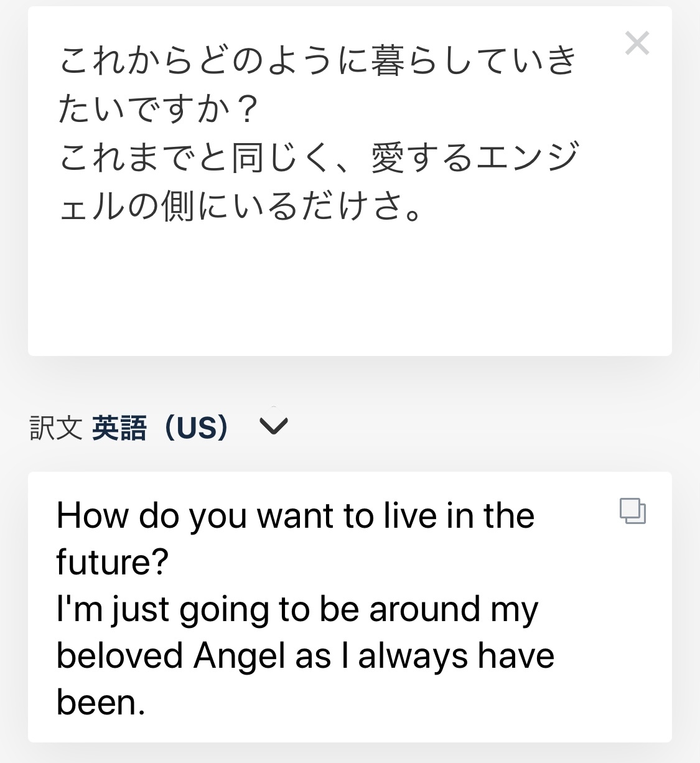The width and height of the screenshot is (700, 763).
Task: Click the source line たいですか？
Action: coord(159,109)
